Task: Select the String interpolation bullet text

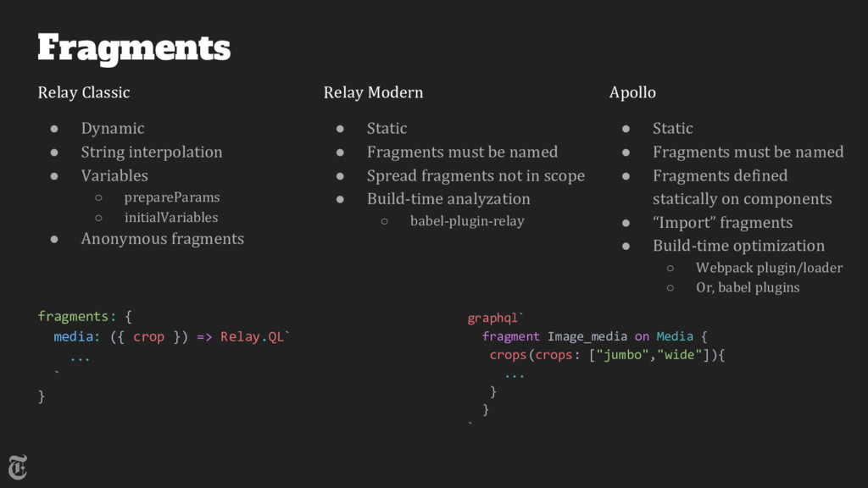Action: pos(152,152)
